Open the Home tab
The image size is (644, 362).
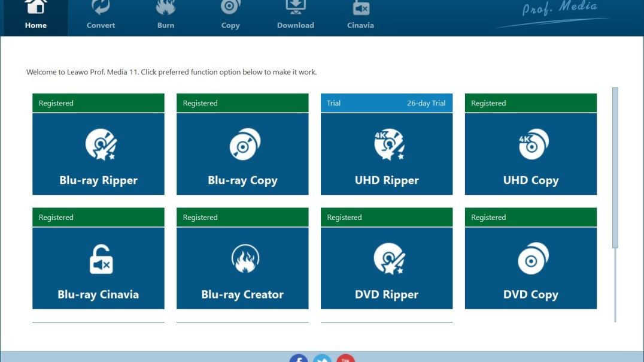[36, 18]
